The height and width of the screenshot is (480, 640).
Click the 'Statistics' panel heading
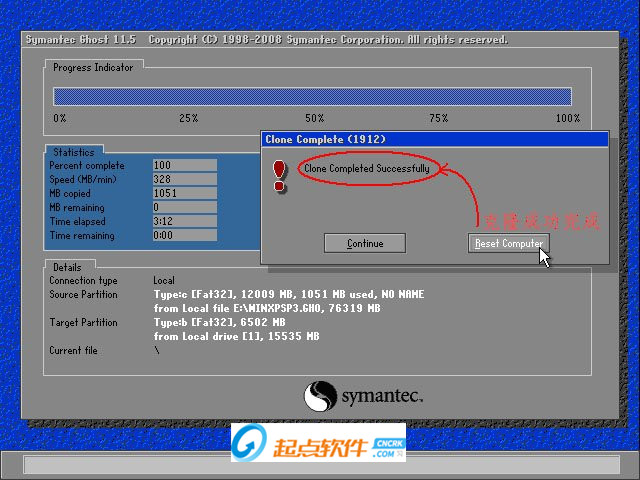(74, 152)
